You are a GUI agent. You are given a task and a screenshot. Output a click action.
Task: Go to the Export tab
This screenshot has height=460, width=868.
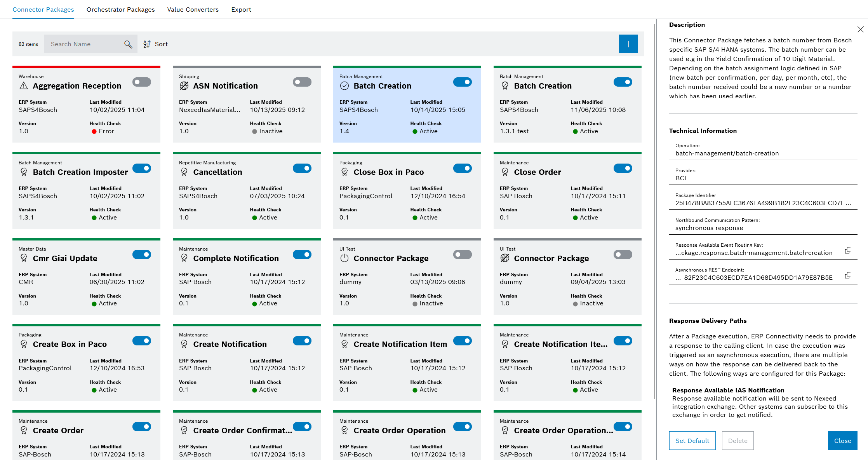pyautogui.click(x=241, y=9)
